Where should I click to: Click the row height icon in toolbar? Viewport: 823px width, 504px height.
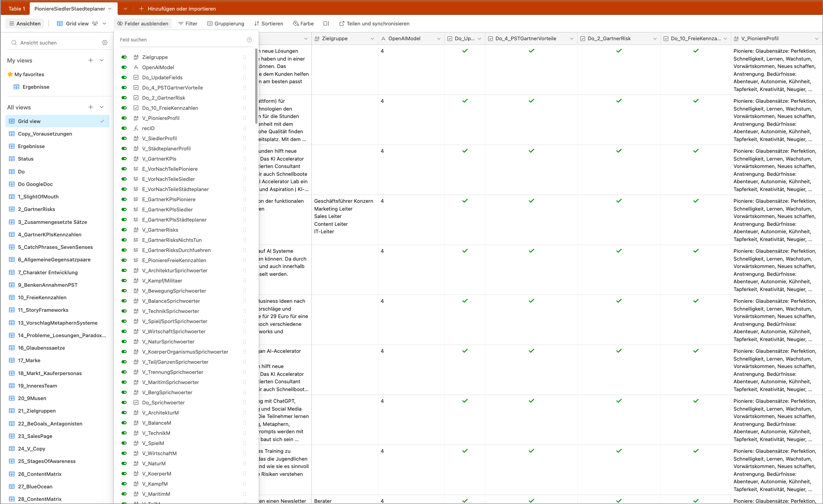pos(326,23)
